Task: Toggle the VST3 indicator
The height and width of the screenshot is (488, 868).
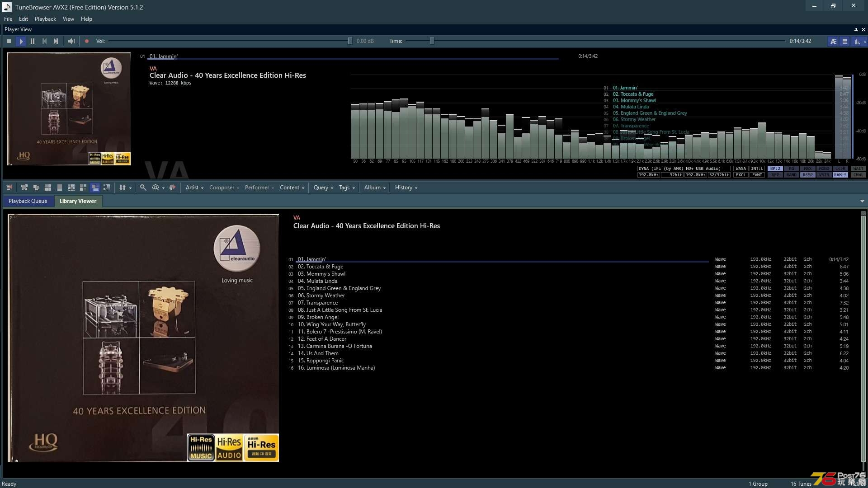Action: click(824, 175)
